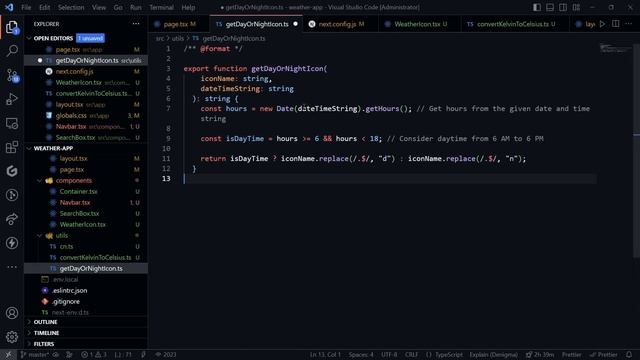Open notifications bell in status bar
The height and width of the screenshot is (360, 640).
coord(629,355)
